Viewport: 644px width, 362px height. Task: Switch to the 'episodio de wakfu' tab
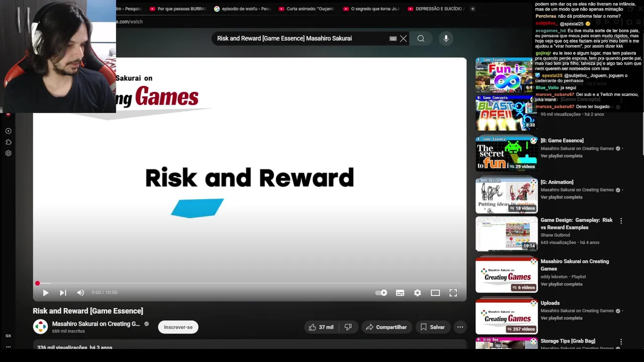tap(242, 9)
